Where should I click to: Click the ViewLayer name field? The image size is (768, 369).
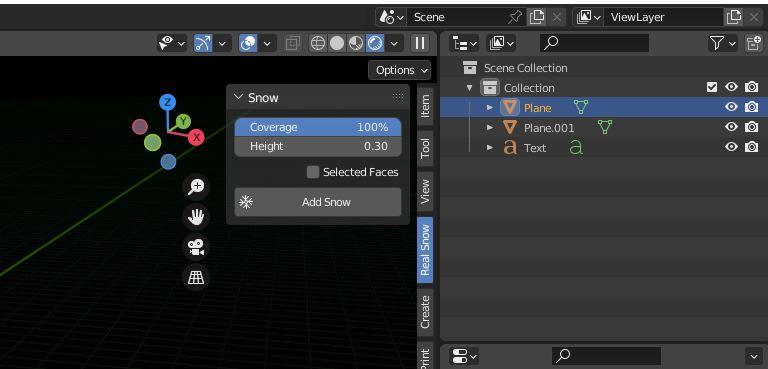point(663,17)
